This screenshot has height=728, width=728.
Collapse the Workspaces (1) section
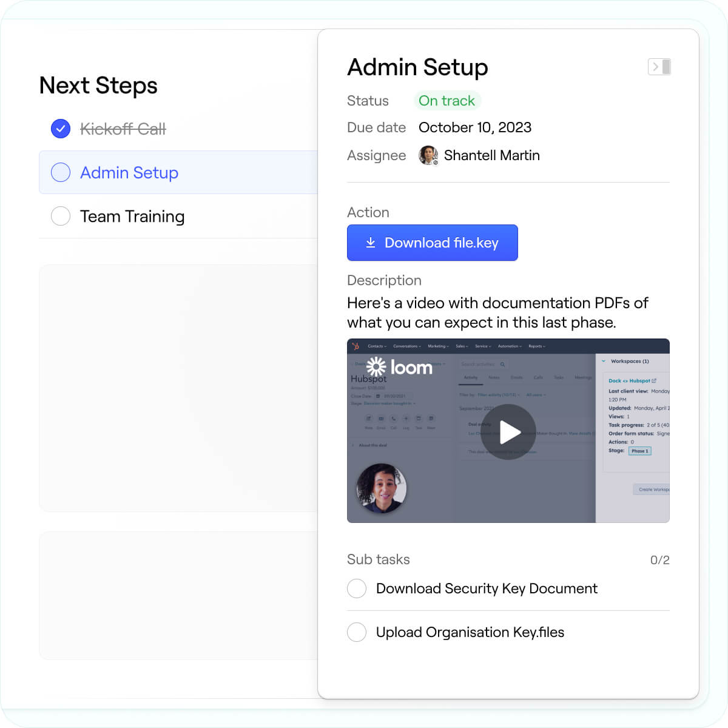pyautogui.click(x=603, y=361)
